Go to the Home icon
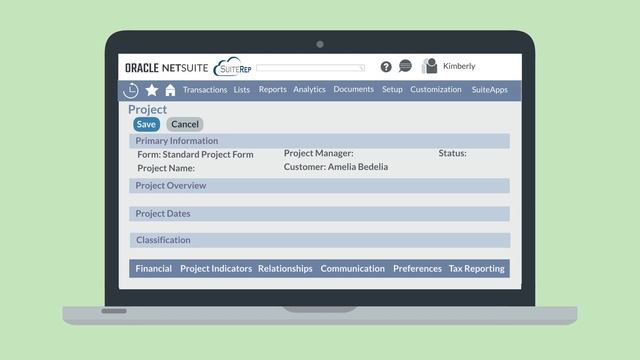Screen dimensions: 640x360 point(170,90)
